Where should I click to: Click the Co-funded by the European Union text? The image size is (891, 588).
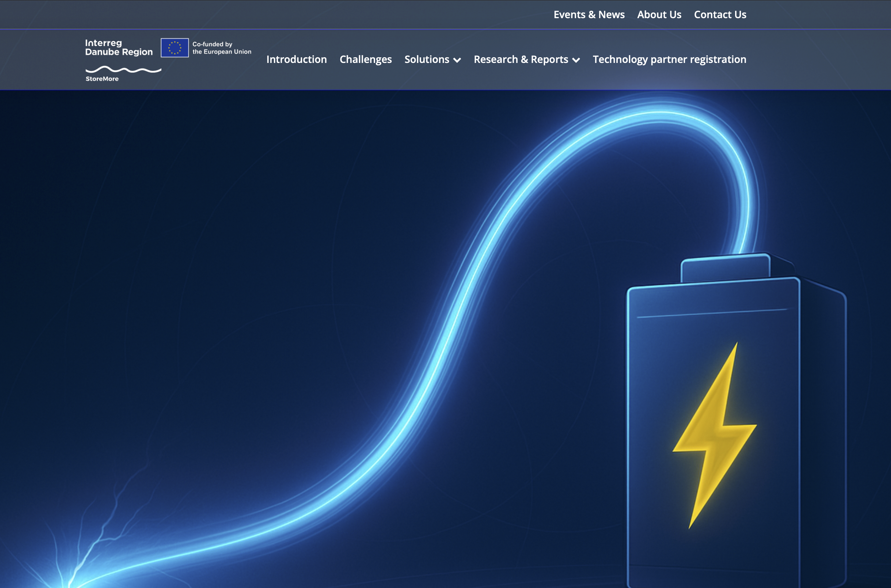[x=222, y=48]
